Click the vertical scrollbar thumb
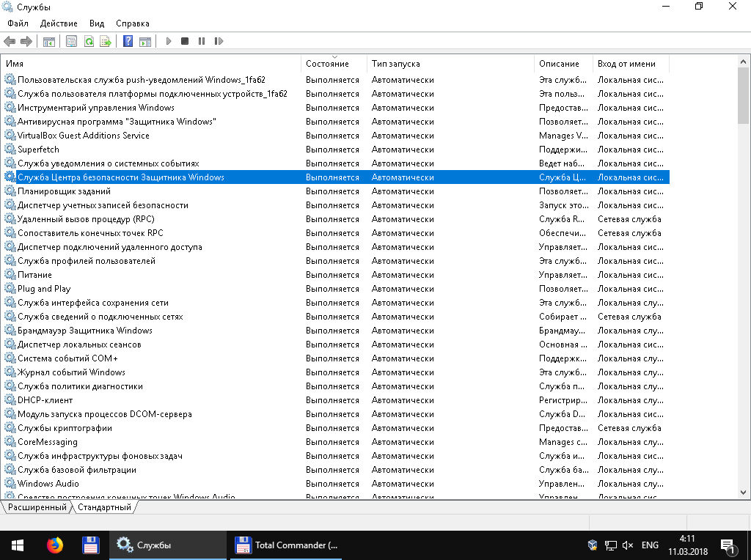The width and height of the screenshot is (751, 560). click(x=743, y=96)
